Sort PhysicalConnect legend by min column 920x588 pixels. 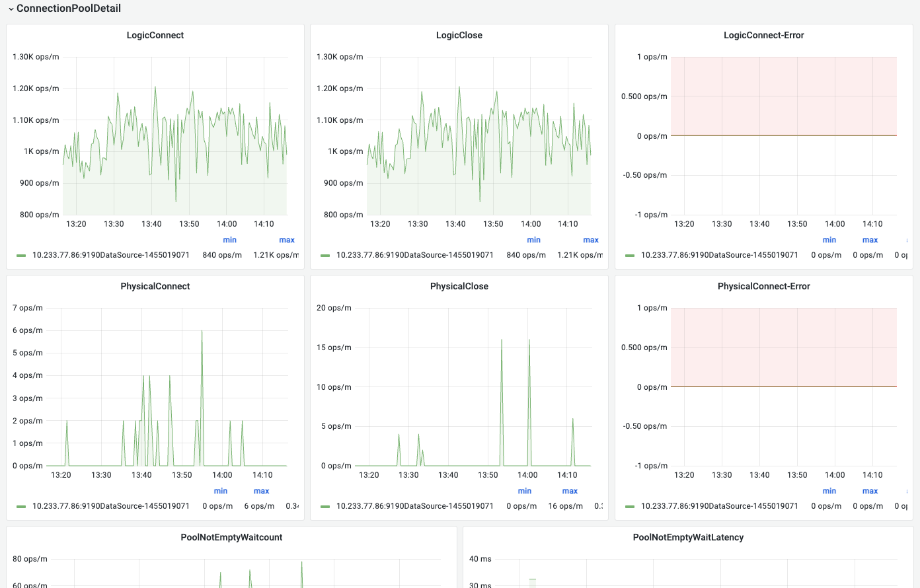[x=221, y=491]
